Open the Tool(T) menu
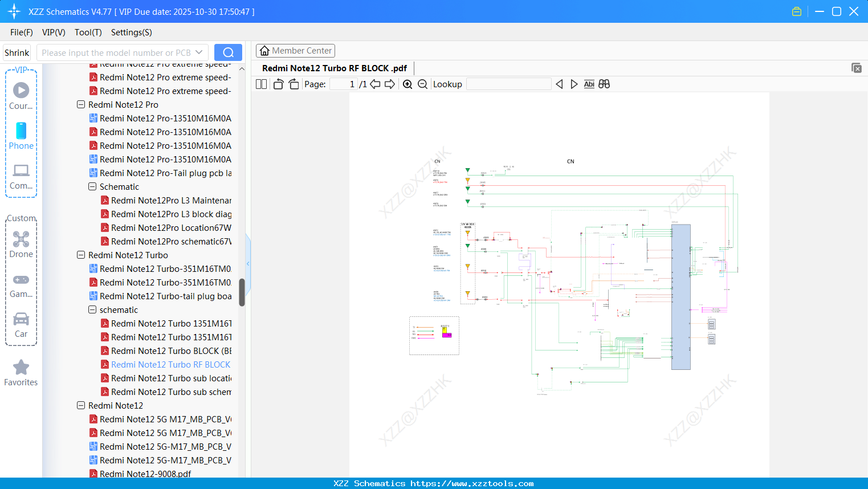The image size is (868, 489). coord(88,32)
